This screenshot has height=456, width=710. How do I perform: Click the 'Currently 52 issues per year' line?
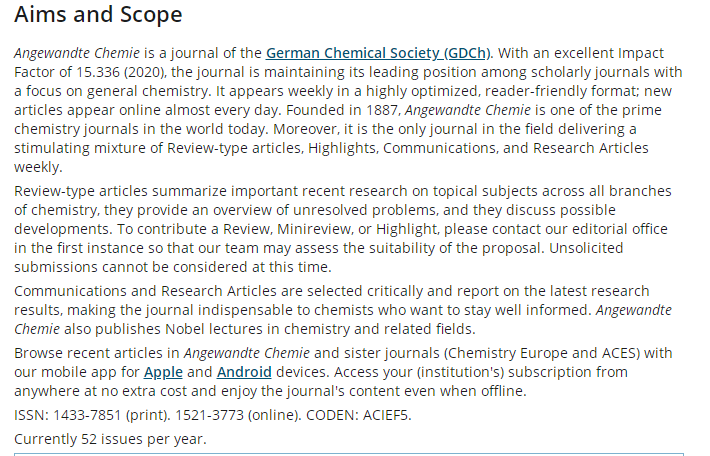tap(110, 439)
